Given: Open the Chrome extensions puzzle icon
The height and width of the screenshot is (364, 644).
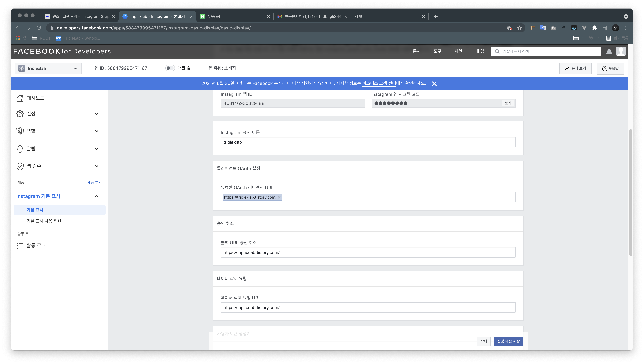Looking at the screenshot, I should pyautogui.click(x=595, y=28).
